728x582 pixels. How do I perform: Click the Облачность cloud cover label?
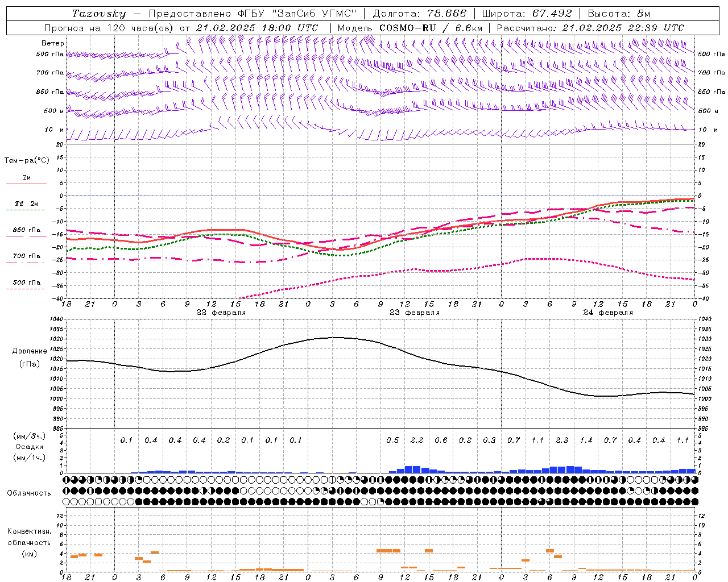tap(29, 493)
